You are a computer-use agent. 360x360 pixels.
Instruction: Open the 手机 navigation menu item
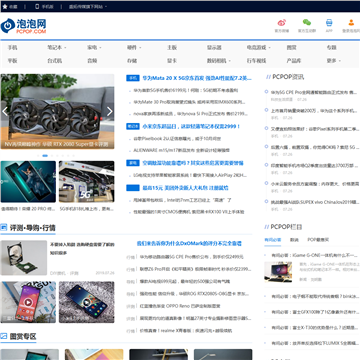(12, 48)
